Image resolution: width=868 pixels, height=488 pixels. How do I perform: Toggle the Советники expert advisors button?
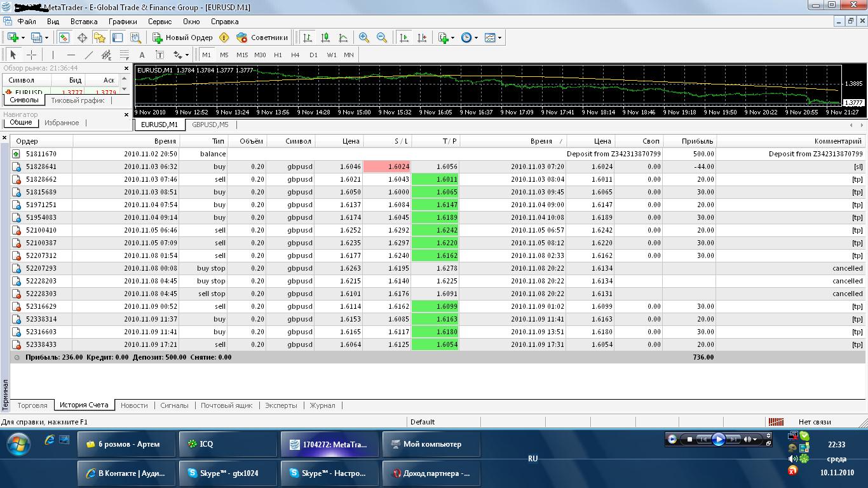pyautogui.click(x=262, y=37)
